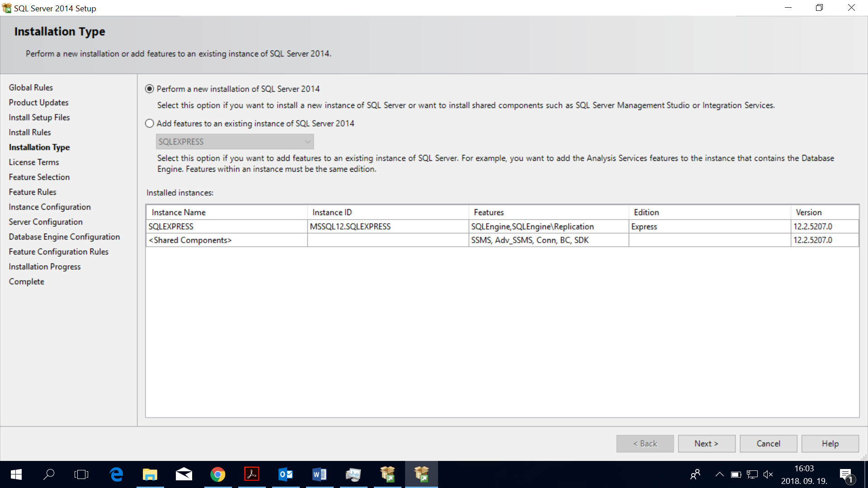
Task: Open File Explorer from the taskbar
Action: (150, 474)
